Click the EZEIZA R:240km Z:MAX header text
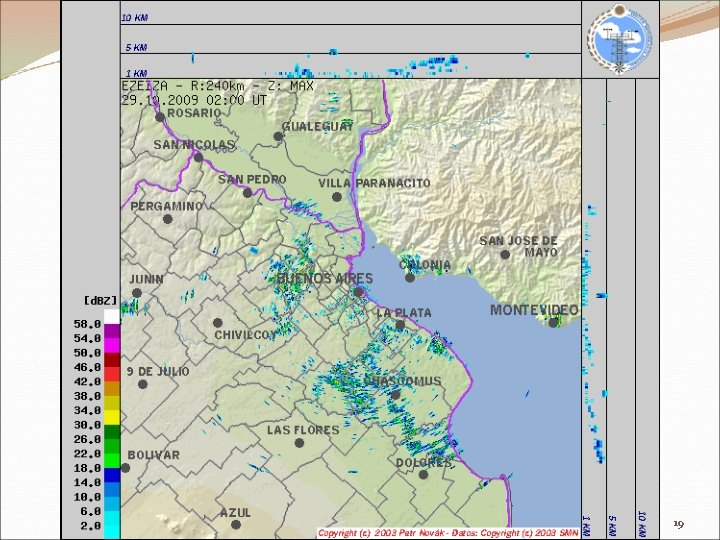Viewport: 720px width, 540px height. coord(218,86)
